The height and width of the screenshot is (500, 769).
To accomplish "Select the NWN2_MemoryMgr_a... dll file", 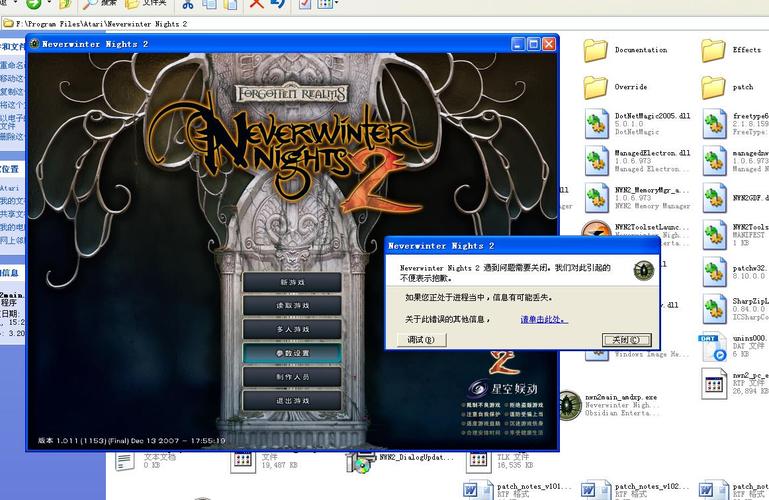I will pyautogui.click(x=638, y=198).
